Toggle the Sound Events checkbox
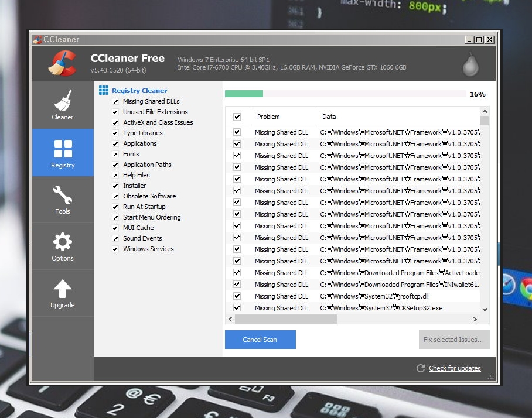Screen dimensions: 532x418 (x=115, y=238)
